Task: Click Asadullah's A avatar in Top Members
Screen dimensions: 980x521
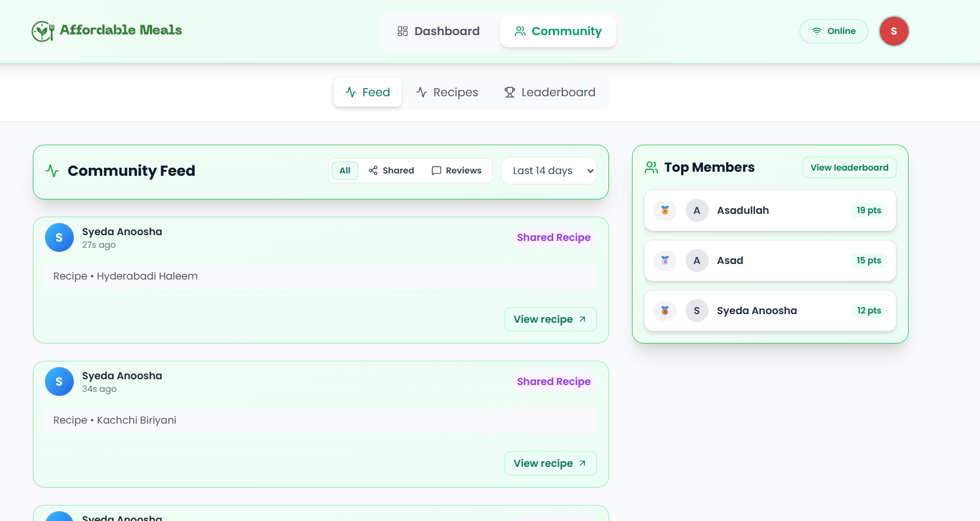Action: [697, 210]
